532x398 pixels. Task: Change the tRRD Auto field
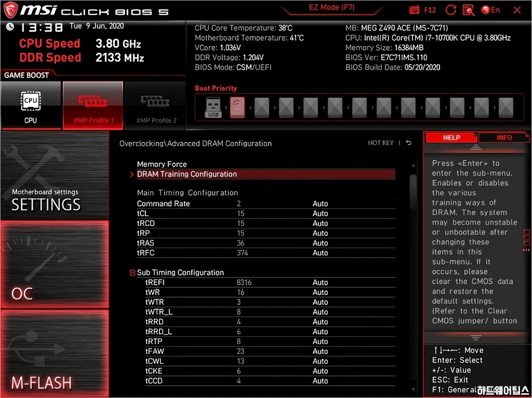(x=320, y=322)
